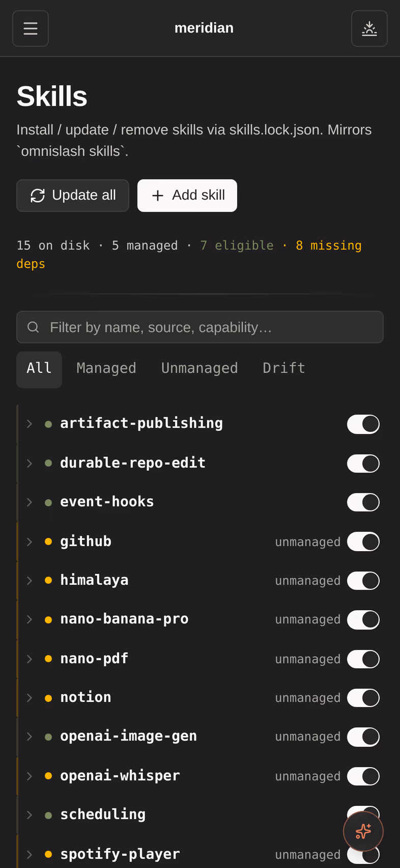Image resolution: width=400 pixels, height=868 pixels.
Task: Click the sunrise theme icon
Action: click(x=369, y=29)
